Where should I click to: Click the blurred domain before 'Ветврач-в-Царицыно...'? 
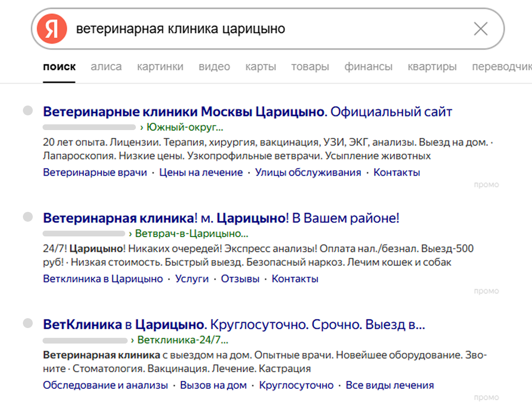tap(84, 234)
